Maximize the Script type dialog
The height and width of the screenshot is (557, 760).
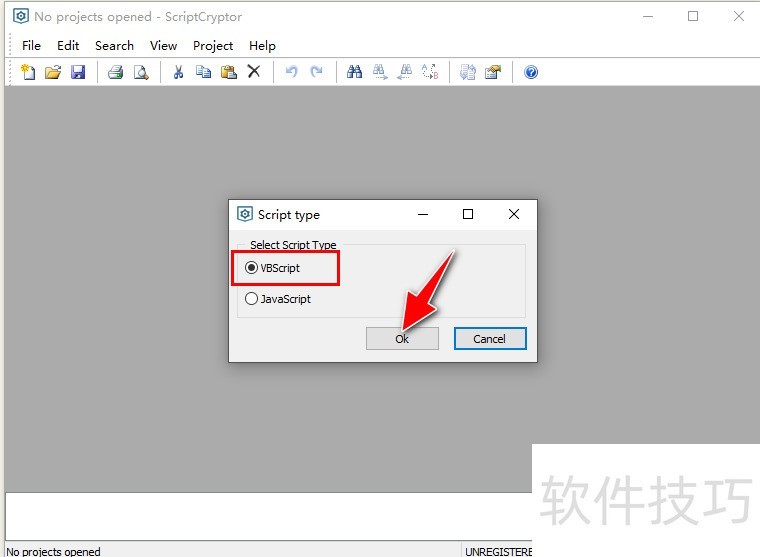point(468,214)
